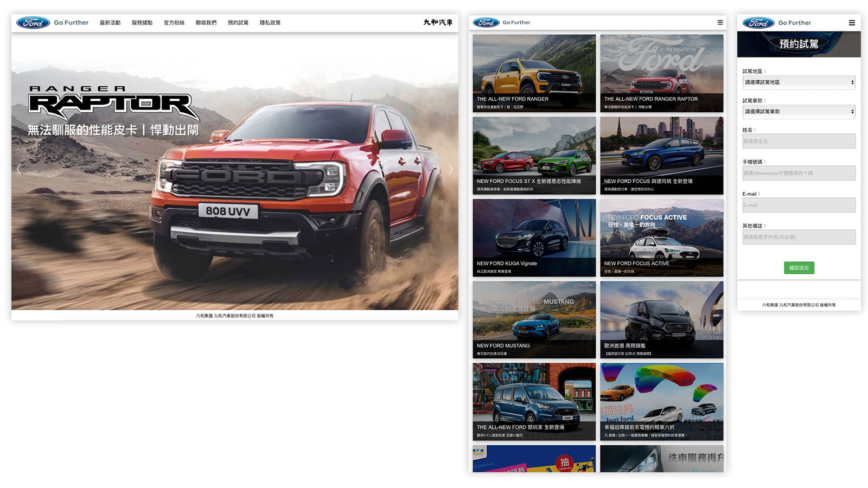Expand the 試駕地區 region dropdown
The width and height of the screenshot is (868, 488).
799,82
